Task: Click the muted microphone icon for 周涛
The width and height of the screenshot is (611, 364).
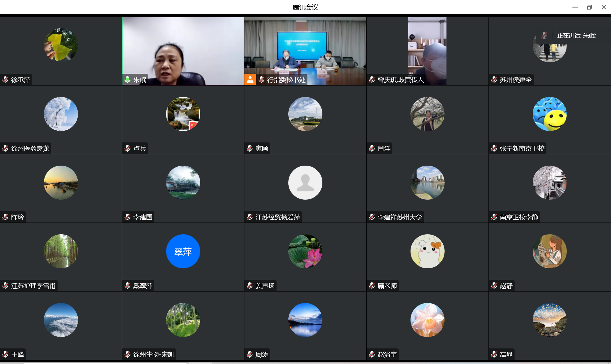Action: point(250,354)
